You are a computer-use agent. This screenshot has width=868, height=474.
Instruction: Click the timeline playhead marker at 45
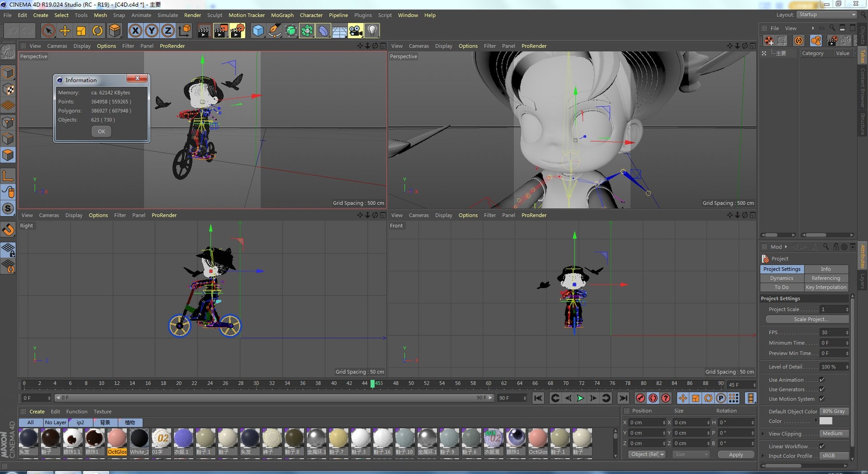pos(373,384)
